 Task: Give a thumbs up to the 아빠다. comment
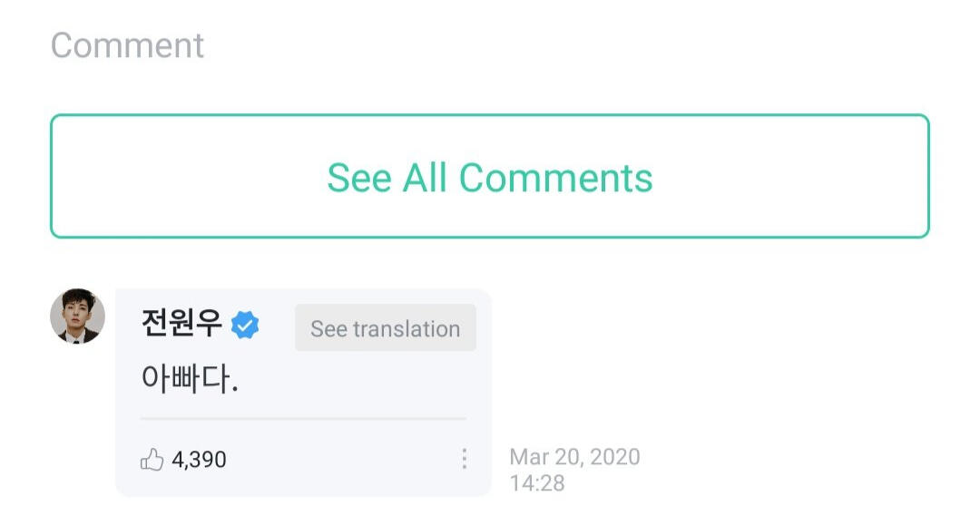[x=152, y=460]
